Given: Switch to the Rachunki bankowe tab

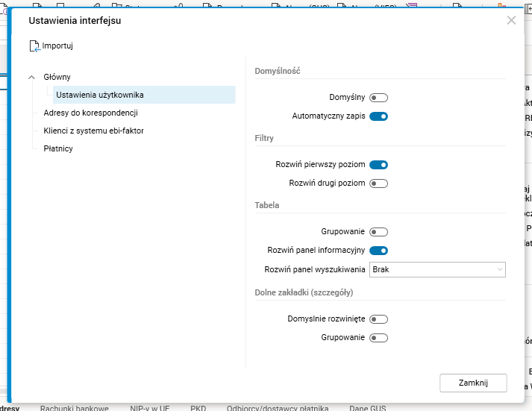Looking at the screenshot, I should click(x=75, y=408).
